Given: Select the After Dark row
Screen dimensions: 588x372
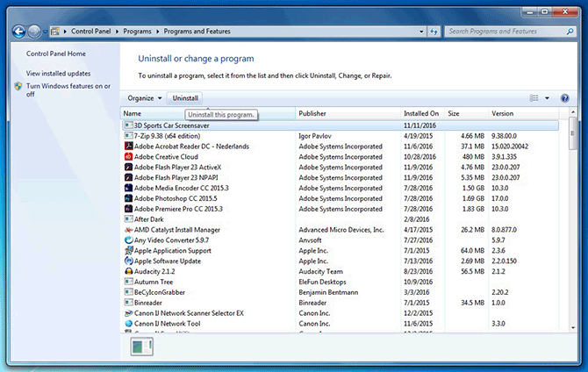Looking at the screenshot, I should click(341, 219).
